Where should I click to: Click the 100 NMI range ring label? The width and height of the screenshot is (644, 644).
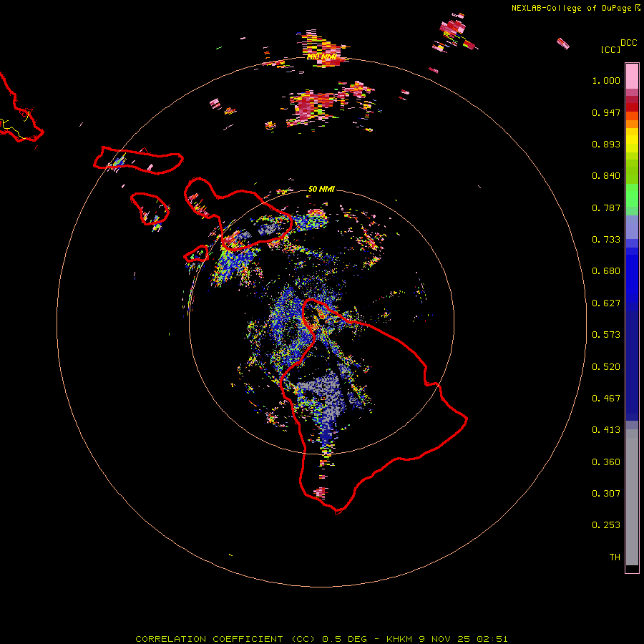(x=321, y=57)
